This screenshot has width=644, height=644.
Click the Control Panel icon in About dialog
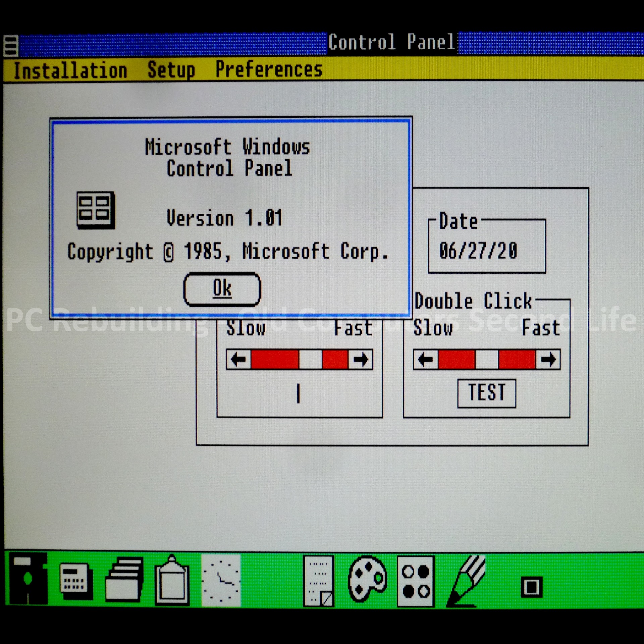(96, 210)
